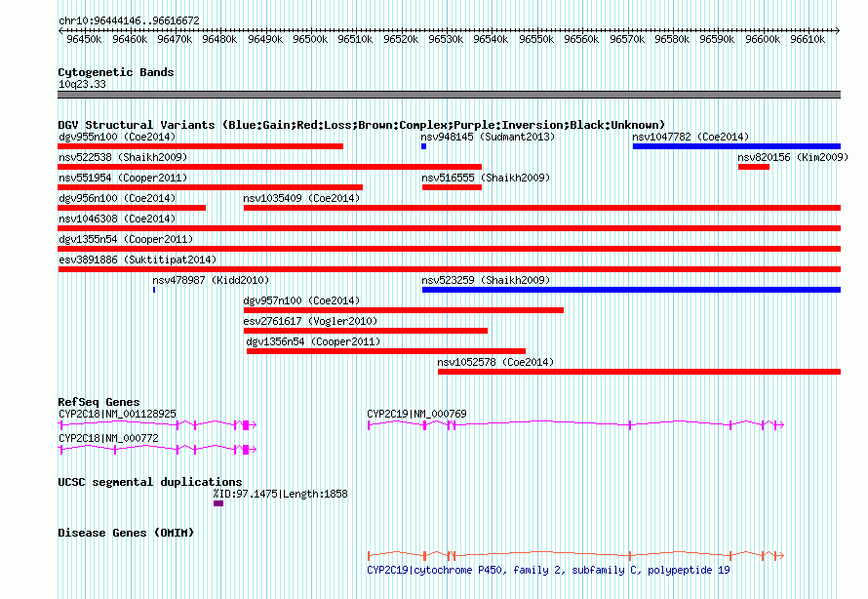Click the Disease Genes (OMIM) track title
Screen dimensions: 868x599
(x=126, y=533)
